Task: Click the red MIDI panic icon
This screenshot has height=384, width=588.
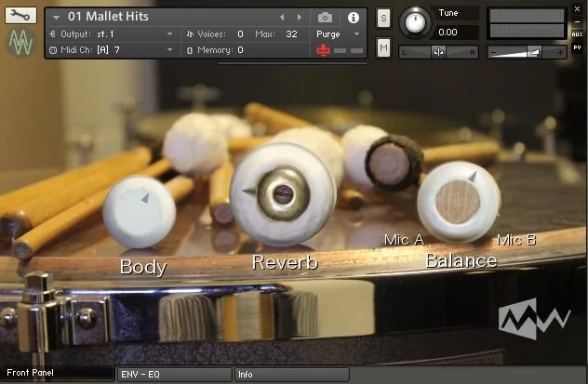Action: click(x=323, y=50)
